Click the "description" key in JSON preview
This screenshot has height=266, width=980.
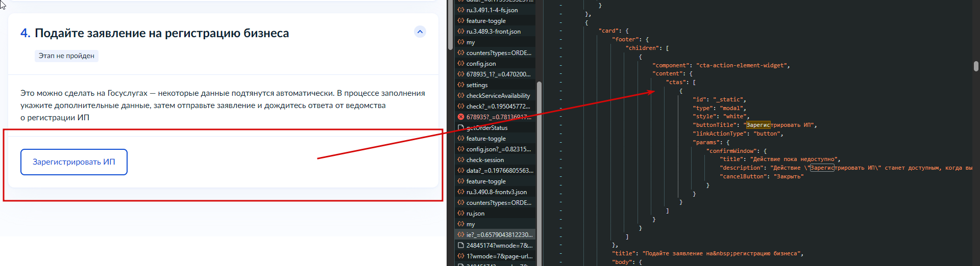click(x=742, y=168)
